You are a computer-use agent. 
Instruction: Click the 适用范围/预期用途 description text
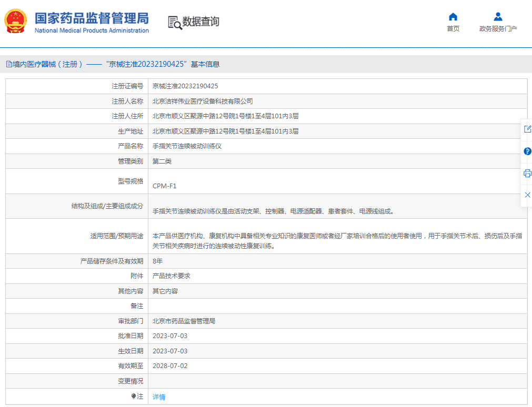[337, 241]
